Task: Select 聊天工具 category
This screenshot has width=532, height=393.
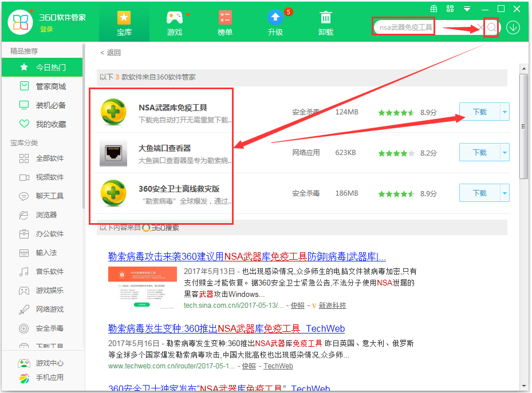Action: [42, 196]
